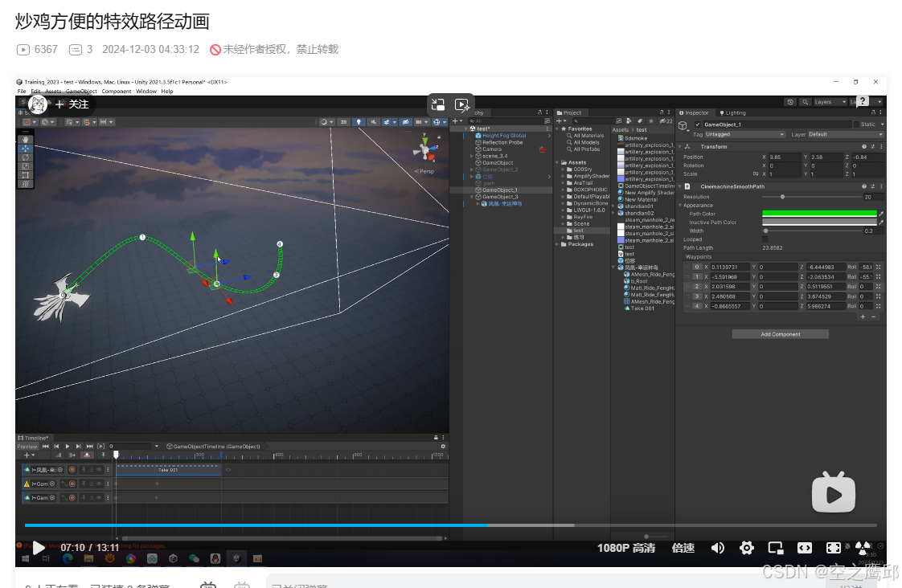Open the scene Gizmos dropdown
Screen dimensions: 902x588
click(x=444, y=122)
